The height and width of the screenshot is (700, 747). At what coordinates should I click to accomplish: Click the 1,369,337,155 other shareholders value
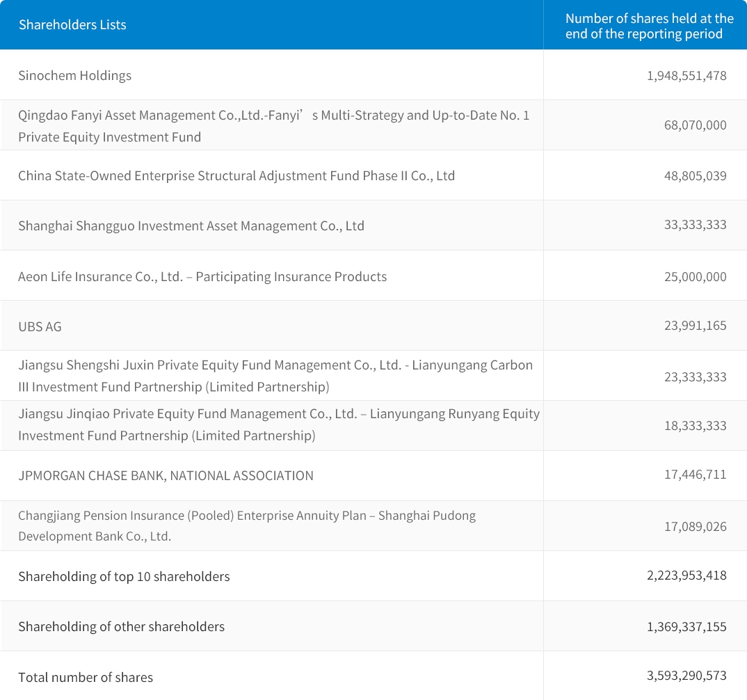686,626
